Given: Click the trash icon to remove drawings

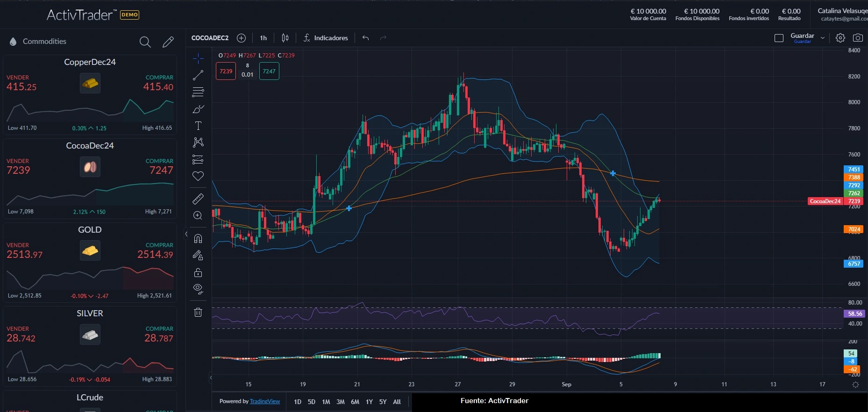Looking at the screenshot, I should [x=198, y=312].
